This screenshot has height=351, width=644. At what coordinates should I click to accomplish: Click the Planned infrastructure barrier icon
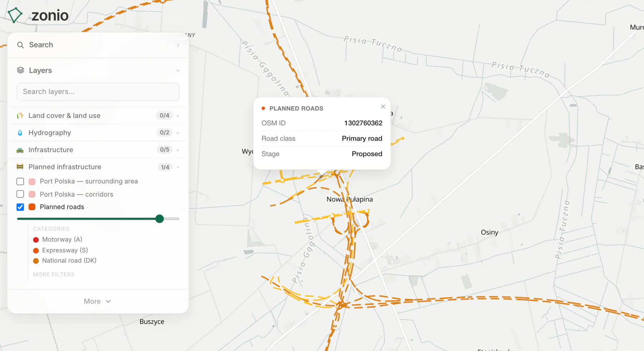tap(20, 167)
